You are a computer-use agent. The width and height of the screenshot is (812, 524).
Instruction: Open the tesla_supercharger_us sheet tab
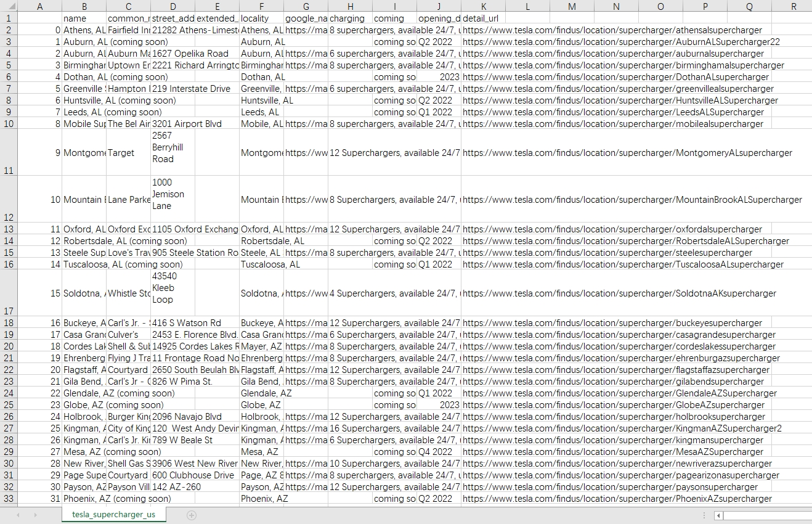[x=113, y=514]
